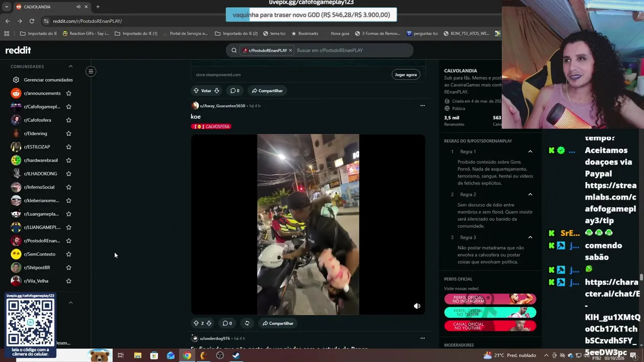Image resolution: width=644 pixels, height=362 pixels.
Task: Open the browser apps grid icon
Action: [x=7, y=34]
